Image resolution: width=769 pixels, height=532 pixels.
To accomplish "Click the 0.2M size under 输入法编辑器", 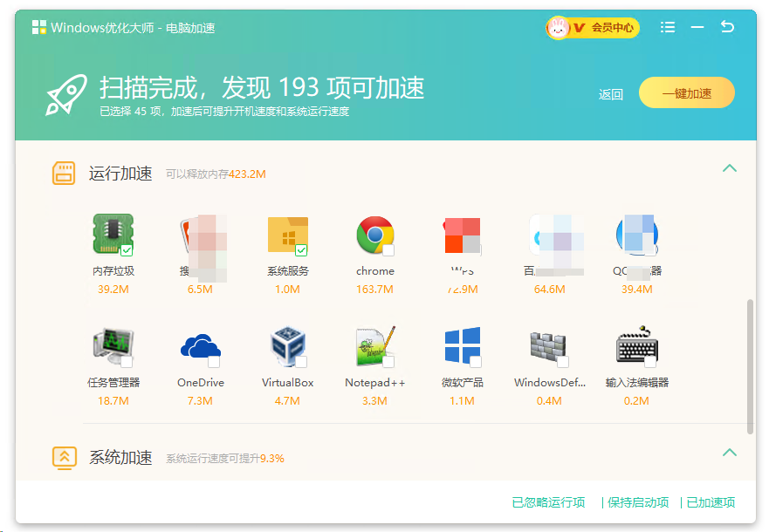I will pos(636,400).
